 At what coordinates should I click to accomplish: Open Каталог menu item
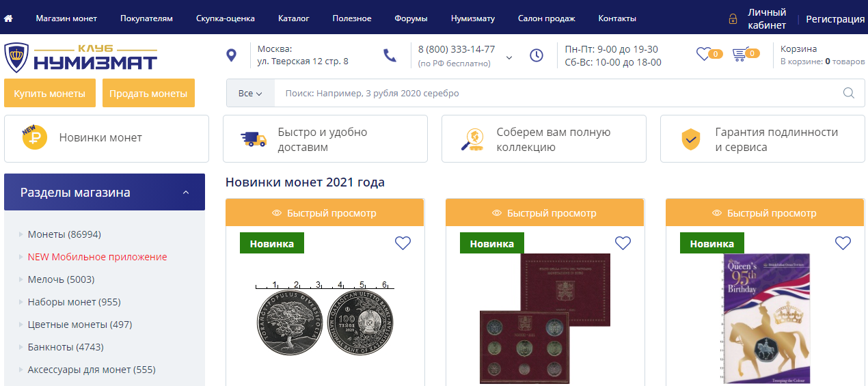pos(294,18)
